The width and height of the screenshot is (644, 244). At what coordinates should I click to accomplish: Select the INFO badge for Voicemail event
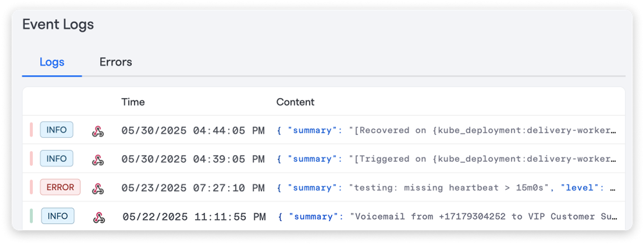coord(58,216)
